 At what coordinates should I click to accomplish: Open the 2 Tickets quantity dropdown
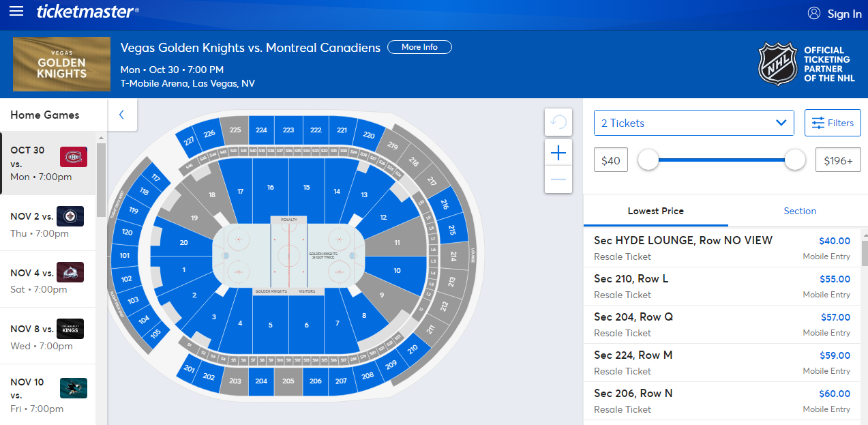click(x=693, y=123)
